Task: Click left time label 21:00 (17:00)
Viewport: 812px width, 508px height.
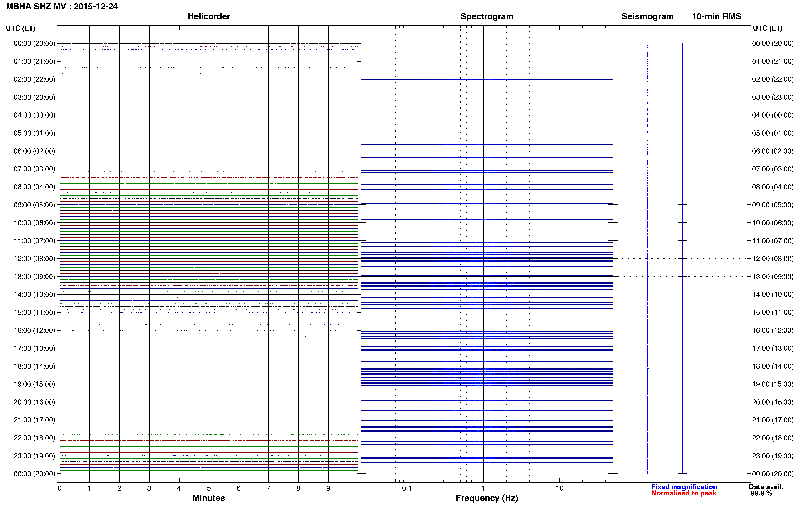Action: 34,420
